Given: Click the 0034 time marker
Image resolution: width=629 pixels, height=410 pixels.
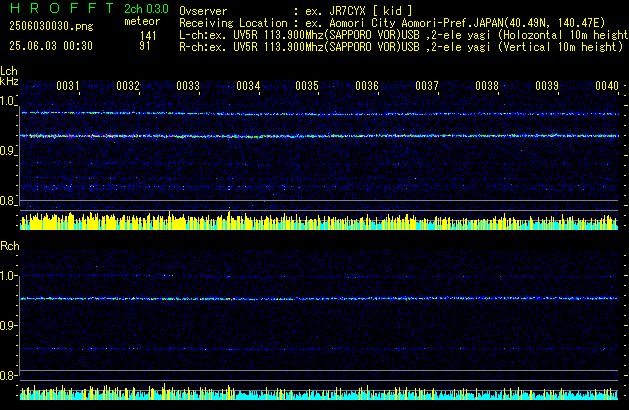Looking at the screenshot, I should click(x=248, y=86).
